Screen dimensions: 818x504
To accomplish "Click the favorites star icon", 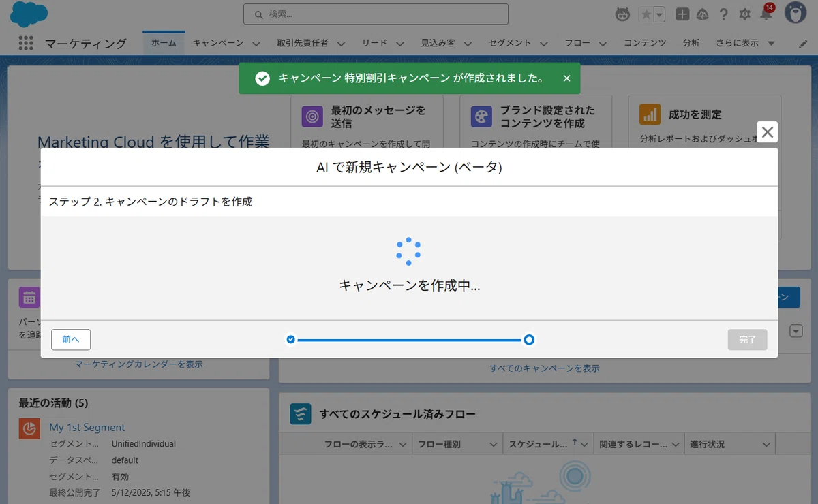I will (x=646, y=14).
